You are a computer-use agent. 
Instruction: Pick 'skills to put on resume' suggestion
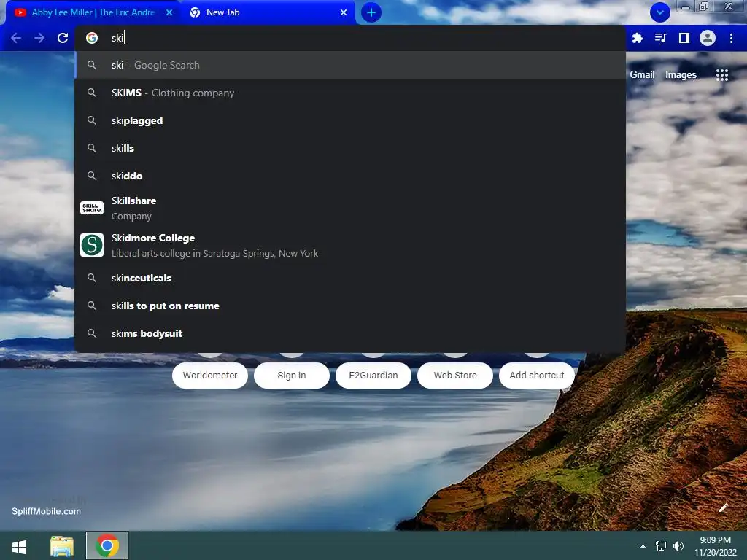[350, 306]
